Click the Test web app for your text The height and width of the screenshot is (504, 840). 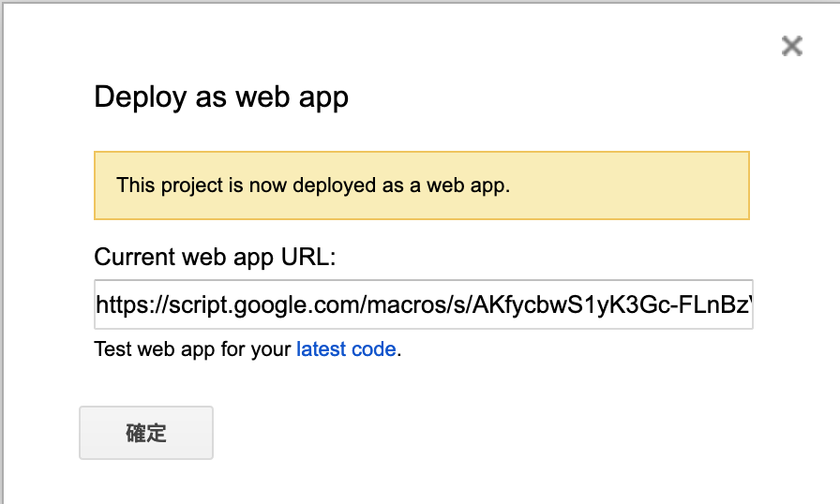point(193,350)
